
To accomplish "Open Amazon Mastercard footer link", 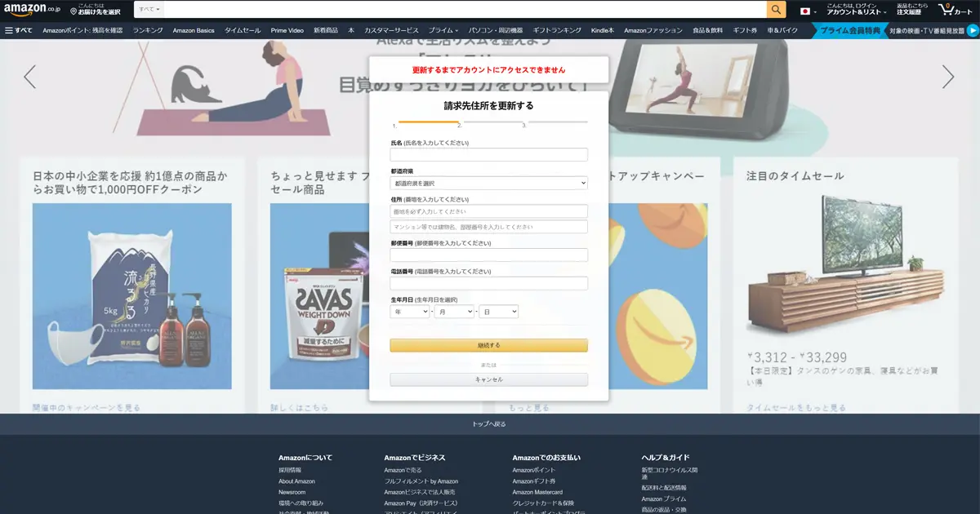I will 537,492.
